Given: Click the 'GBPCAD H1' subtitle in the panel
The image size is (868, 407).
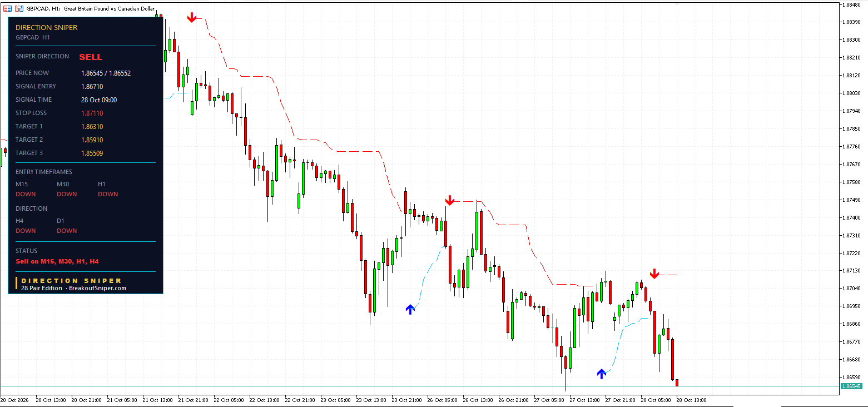Looking at the screenshot, I should [33, 37].
